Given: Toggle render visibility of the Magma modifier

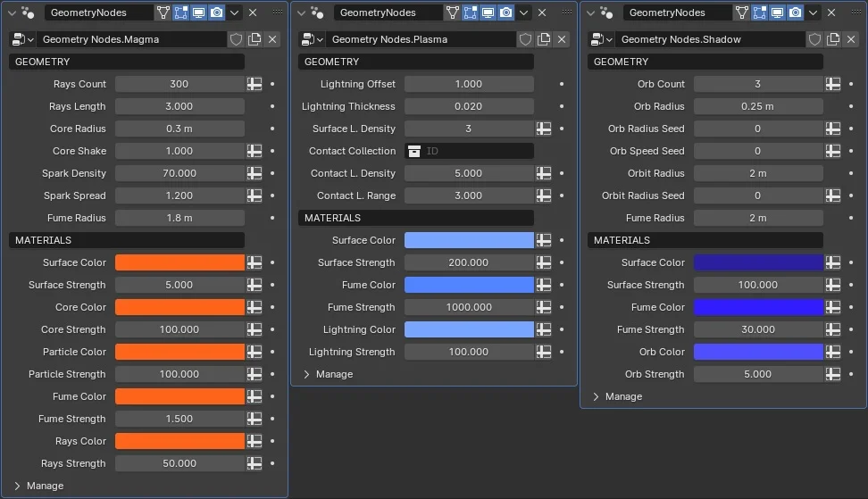Looking at the screenshot, I should 217,12.
